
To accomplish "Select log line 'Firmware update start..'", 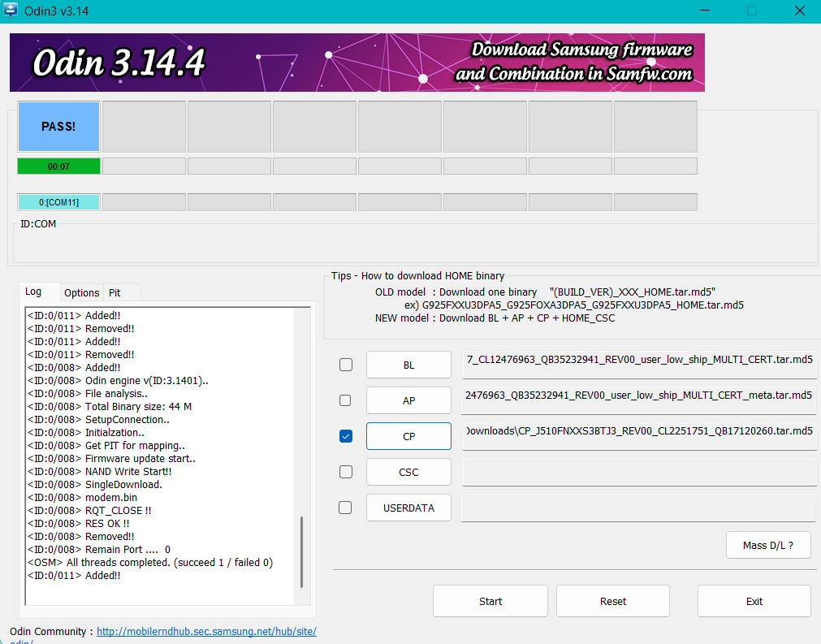I will (111, 459).
